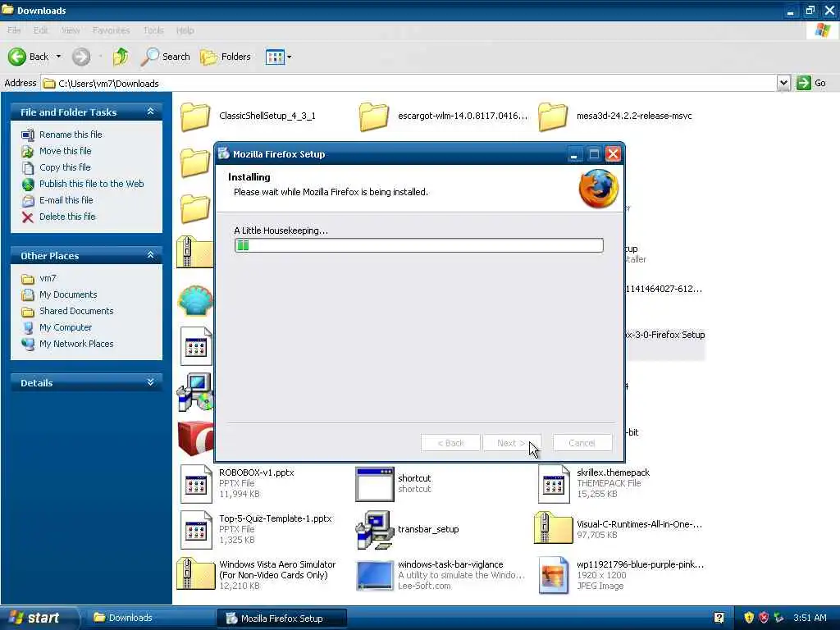Open My Documents in Other Places
The image size is (840, 630).
(x=68, y=294)
